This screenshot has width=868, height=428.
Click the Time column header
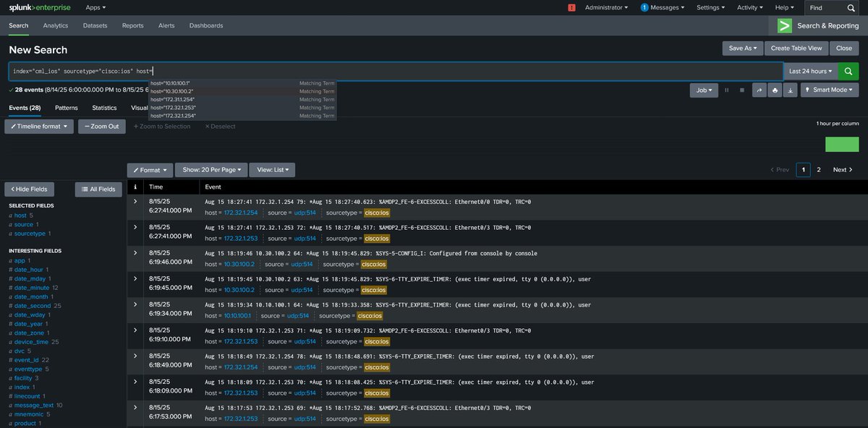tap(156, 187)
